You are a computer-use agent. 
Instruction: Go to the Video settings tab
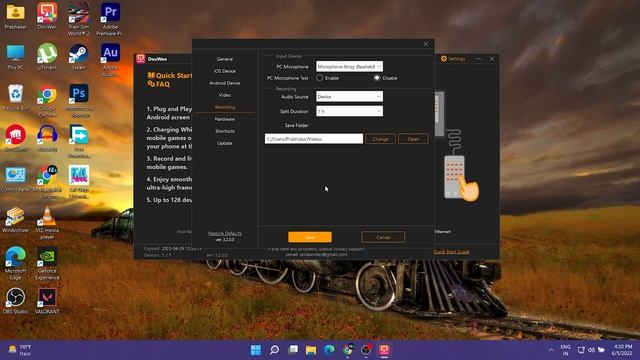coord(225,95)
